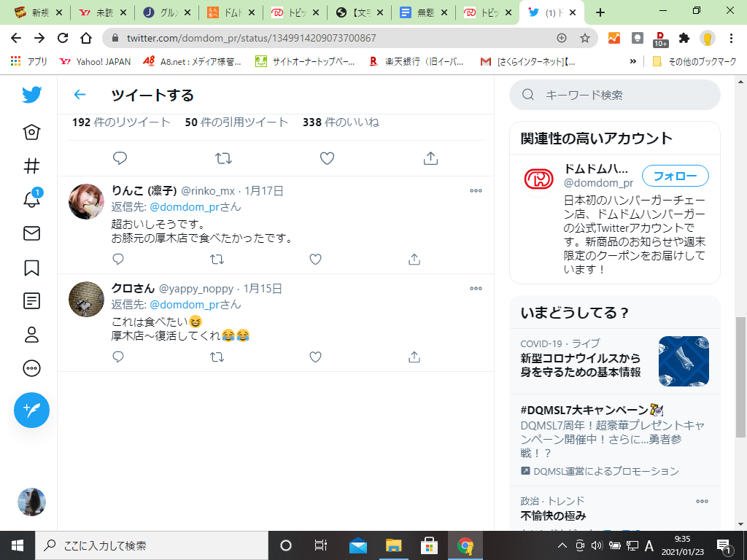Share the main tweet
747x560 pixels.
pos(430,158)
